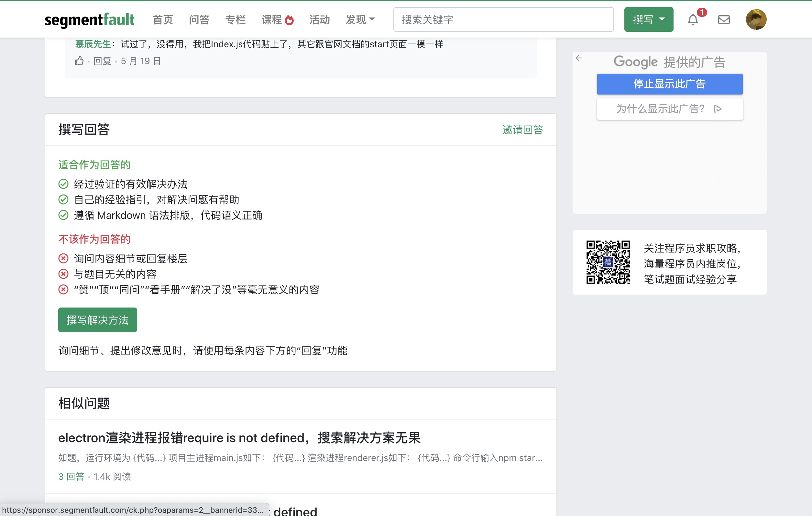
Task: Focus the 搜索关键字 search field
Action: point(503,19)
